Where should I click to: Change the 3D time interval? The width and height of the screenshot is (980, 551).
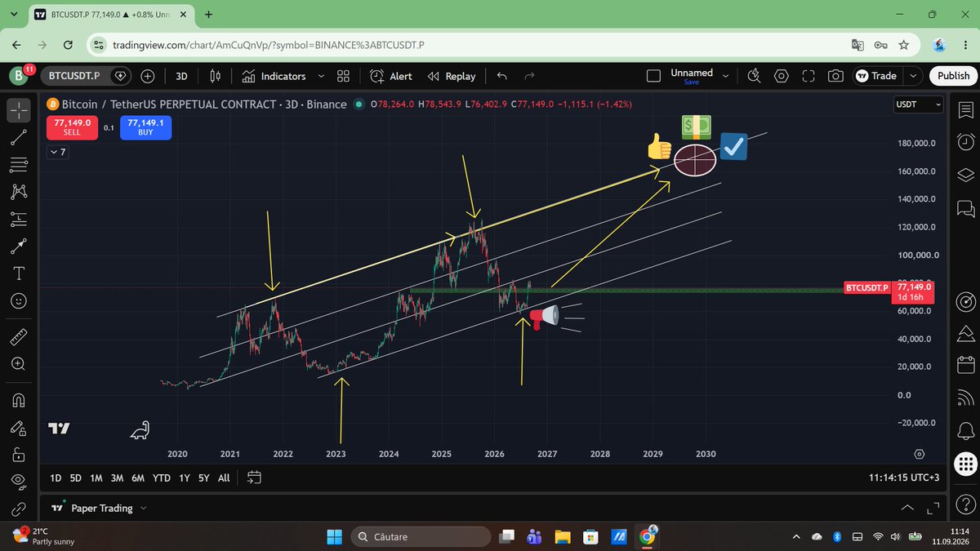[181, 76]
